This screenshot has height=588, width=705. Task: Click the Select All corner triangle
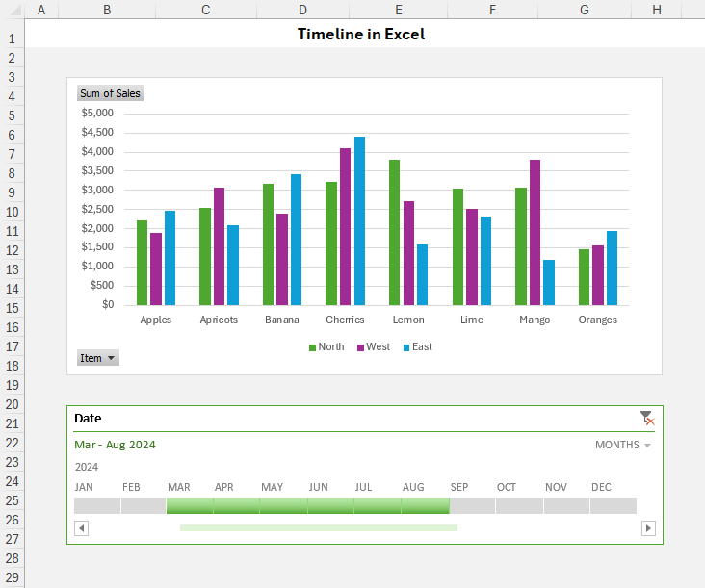15,10
